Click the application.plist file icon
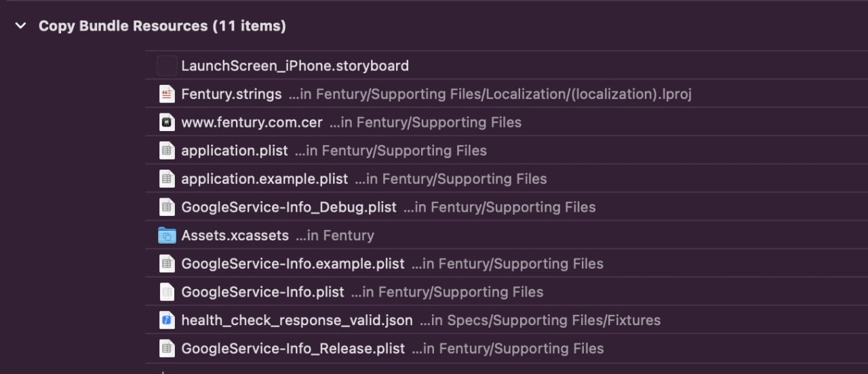 pos(167,151)
